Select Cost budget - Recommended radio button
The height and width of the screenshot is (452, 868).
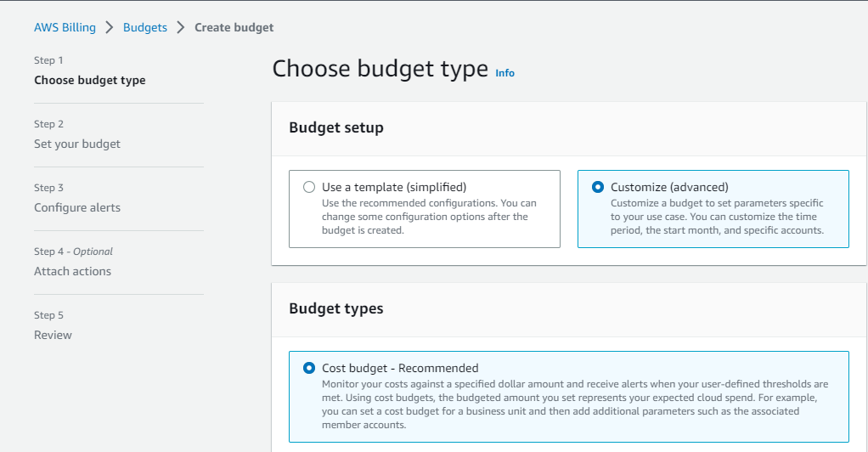tap(309, 368)
